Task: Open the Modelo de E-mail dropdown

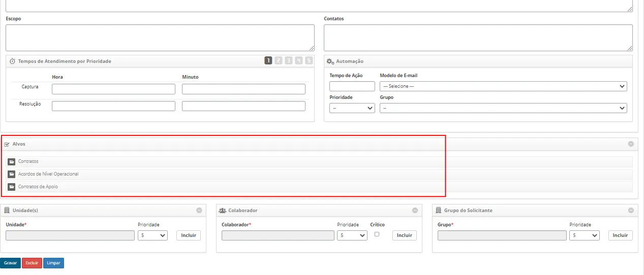Action: (x=503, y=86)
